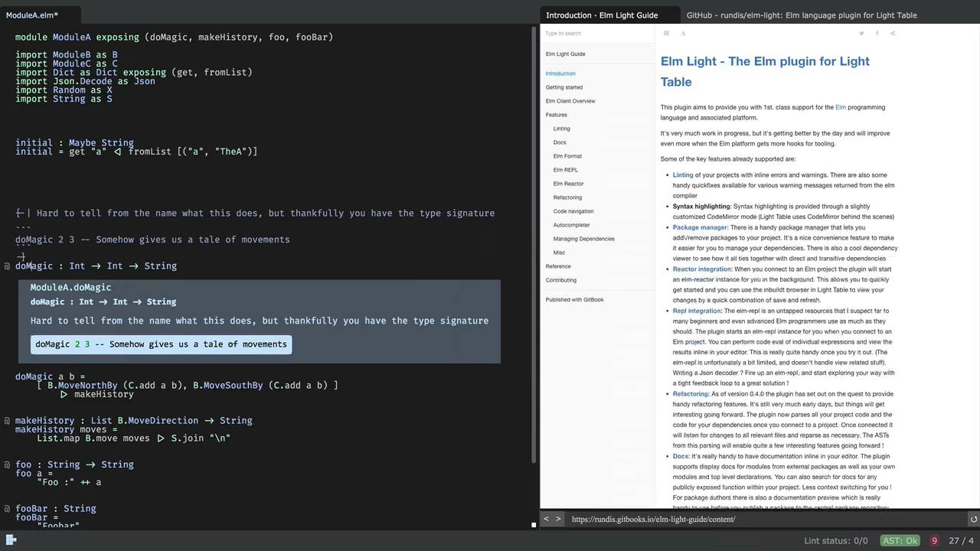Toggle the GitBook sidebar menu icon

pos(666,33)
